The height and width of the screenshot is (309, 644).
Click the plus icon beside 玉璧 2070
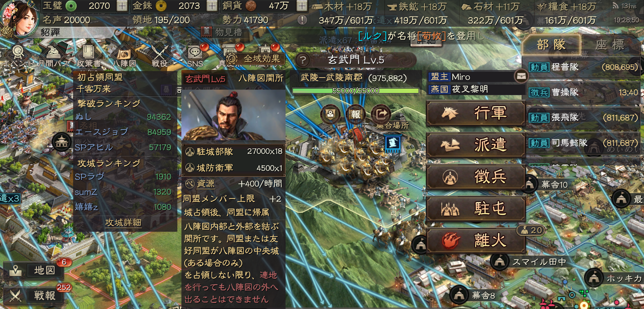(x=122, y=6)
